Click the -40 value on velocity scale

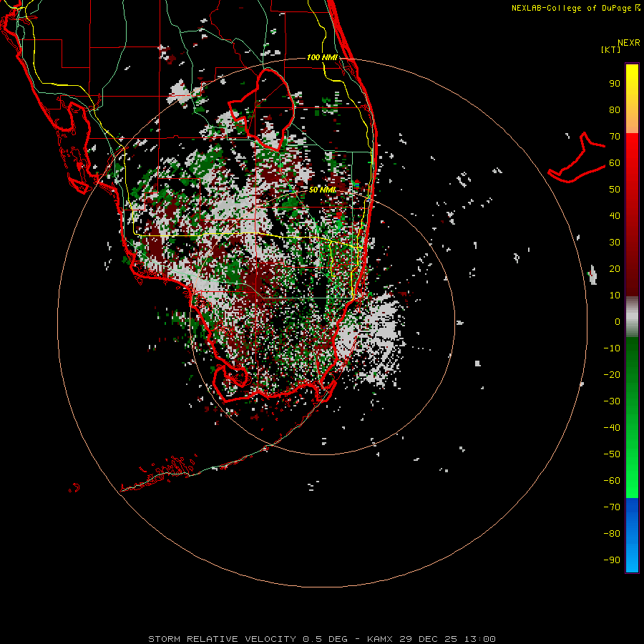point(612,428)
